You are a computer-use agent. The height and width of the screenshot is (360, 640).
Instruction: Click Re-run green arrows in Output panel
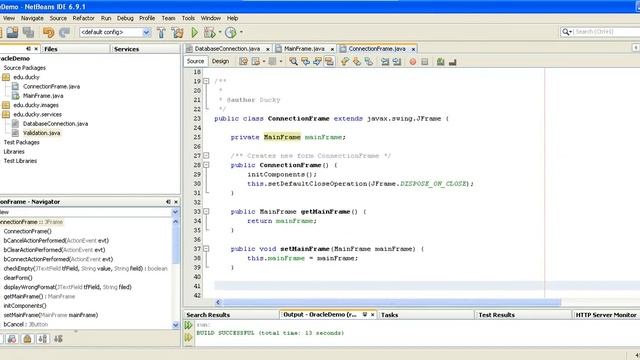(x=188, y=325)
